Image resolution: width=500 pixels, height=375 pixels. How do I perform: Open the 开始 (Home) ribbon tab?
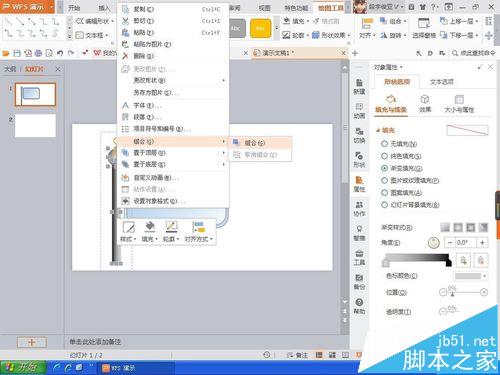(x=74, y=8)
